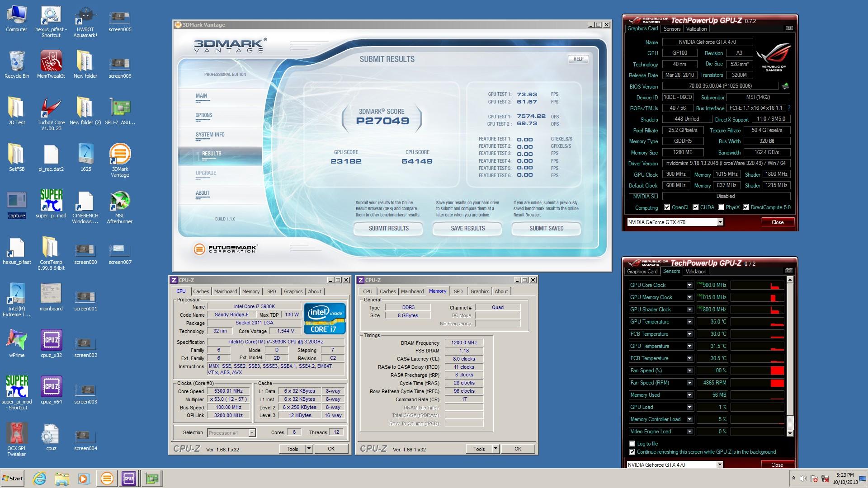Image resolution: width=868 pixels, height=488 pixels.
Task: Click the BIOS save chip icon in GPU-Z
Action: (x=785, y=86)
